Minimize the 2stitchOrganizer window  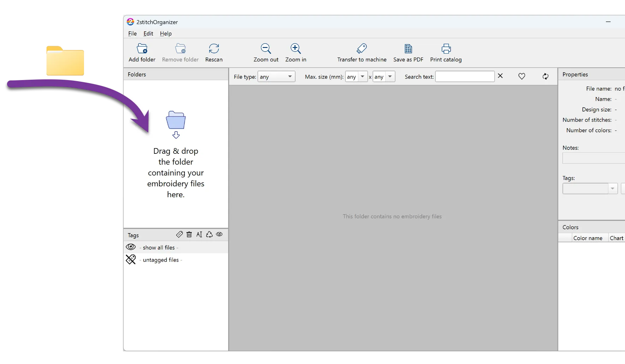click(608, 22)
